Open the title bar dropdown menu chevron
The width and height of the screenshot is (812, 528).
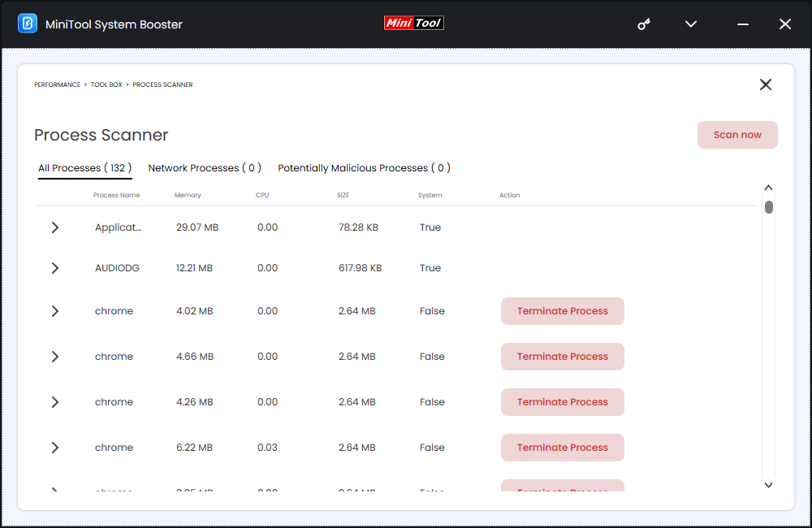691,24
